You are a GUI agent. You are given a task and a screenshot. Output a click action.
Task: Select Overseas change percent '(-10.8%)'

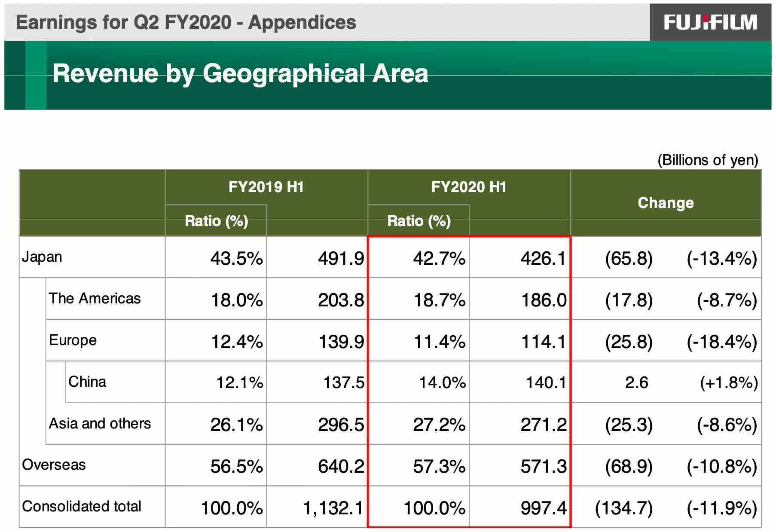722,466
